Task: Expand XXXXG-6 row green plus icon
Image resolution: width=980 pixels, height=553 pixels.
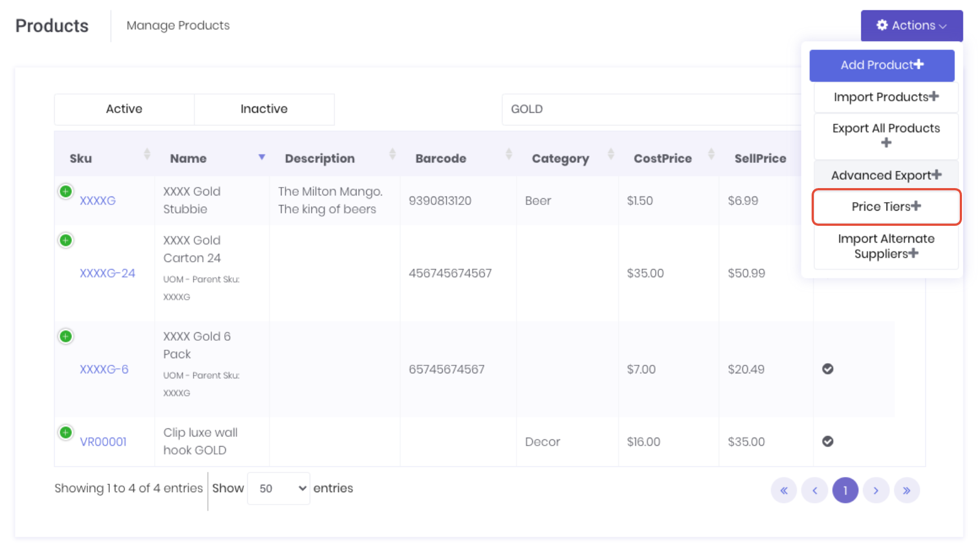Action: [x=66, y=337]
